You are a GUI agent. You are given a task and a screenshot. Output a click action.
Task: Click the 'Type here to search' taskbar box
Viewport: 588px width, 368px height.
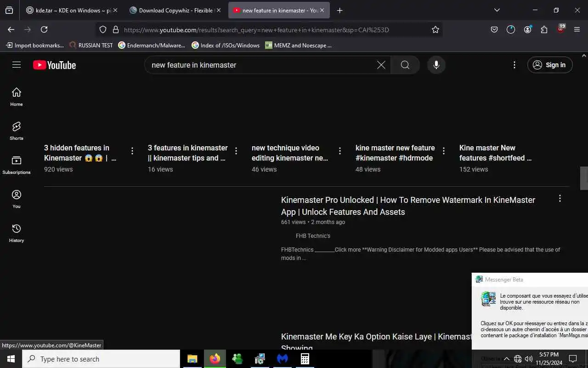point(101,359)
